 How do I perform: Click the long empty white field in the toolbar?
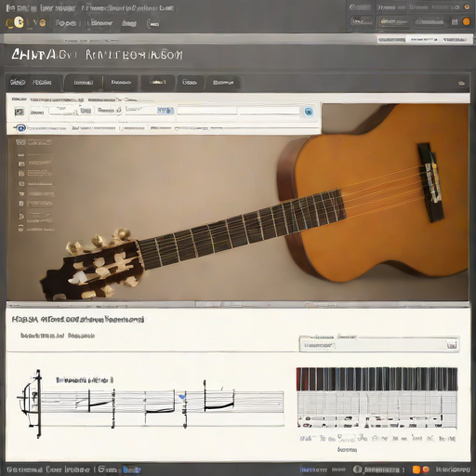coord(238,111)
